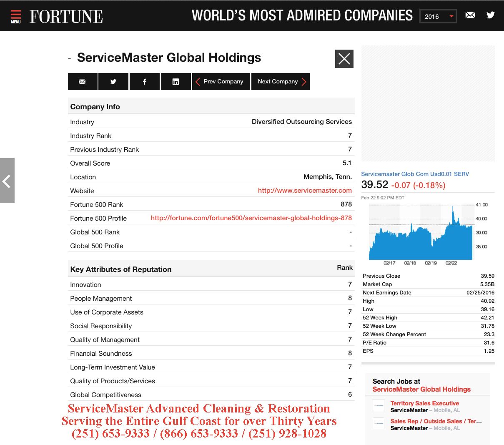The width and height of the screenshot is (504, 445).
Task: Click the 'Social Responsibility' row label
Action: [101, 326]
